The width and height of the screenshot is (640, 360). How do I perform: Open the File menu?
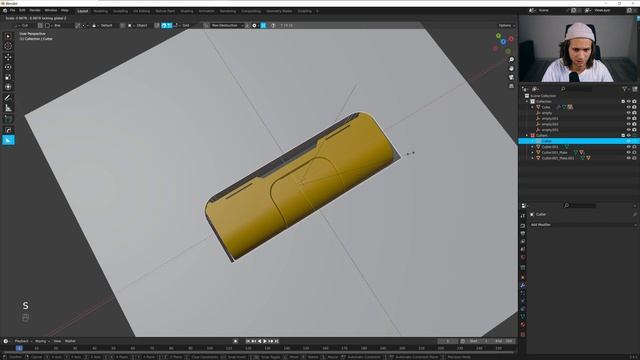coord(12,10)
